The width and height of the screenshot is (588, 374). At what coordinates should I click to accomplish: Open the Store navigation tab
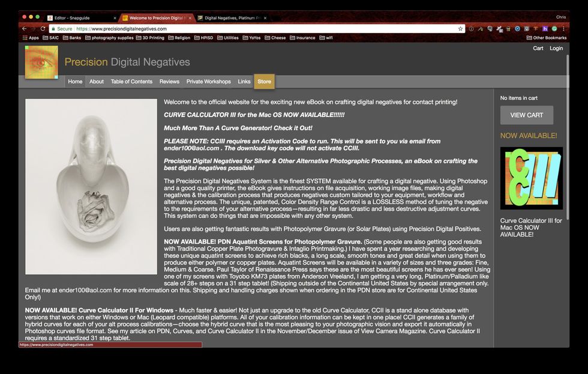click(x=264, y=82)
